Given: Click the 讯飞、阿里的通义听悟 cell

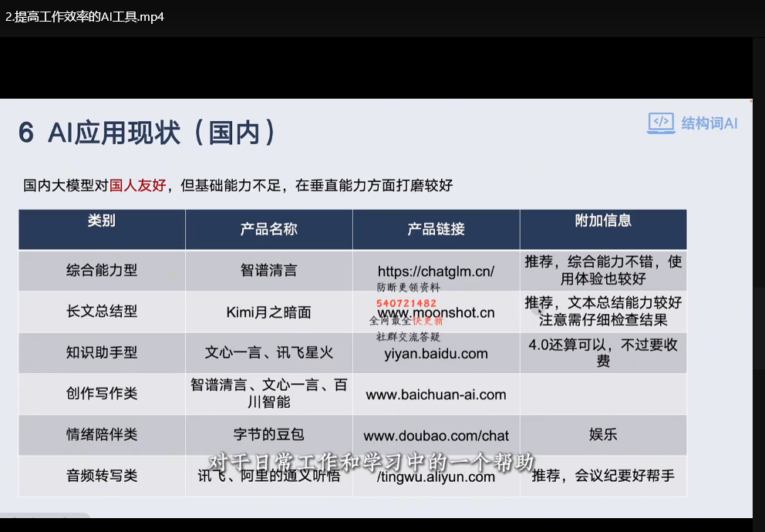Looking at the screenshot, I should tap(269, 476).
